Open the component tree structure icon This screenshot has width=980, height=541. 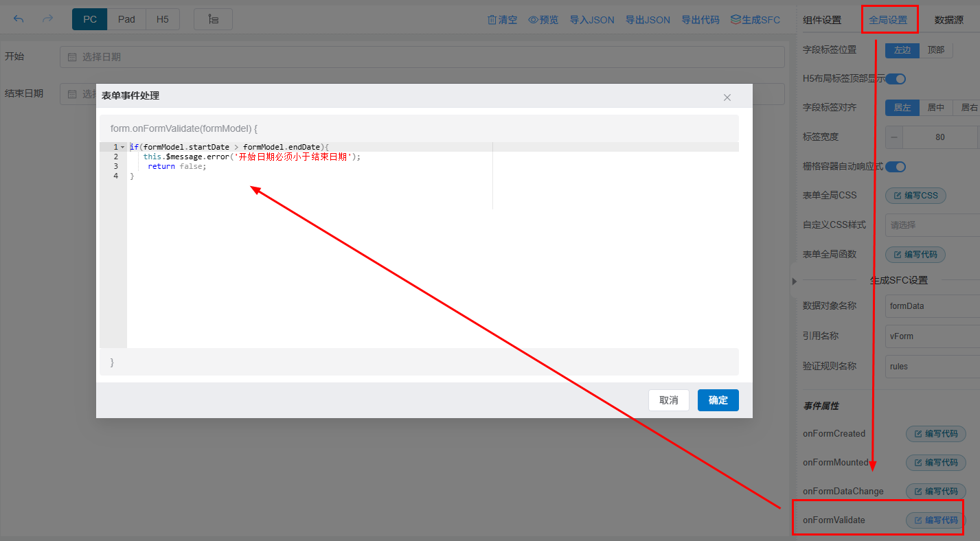point(213,19)
